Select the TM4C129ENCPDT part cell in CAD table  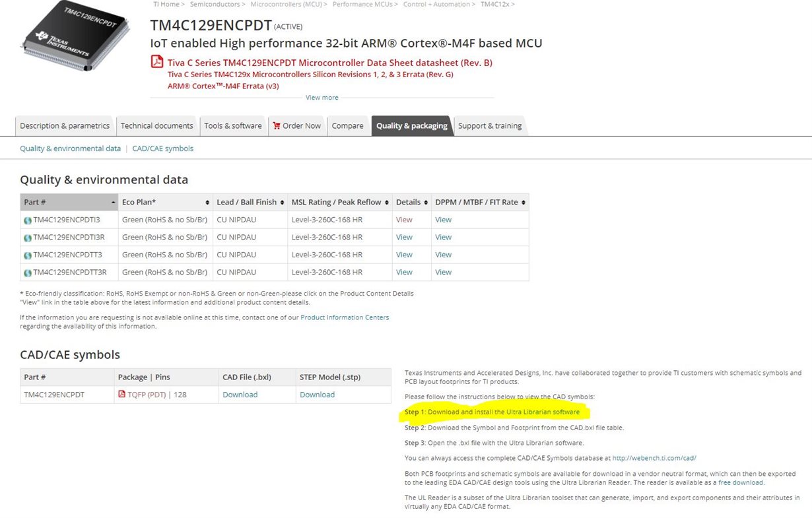click(x=67, y=395)
